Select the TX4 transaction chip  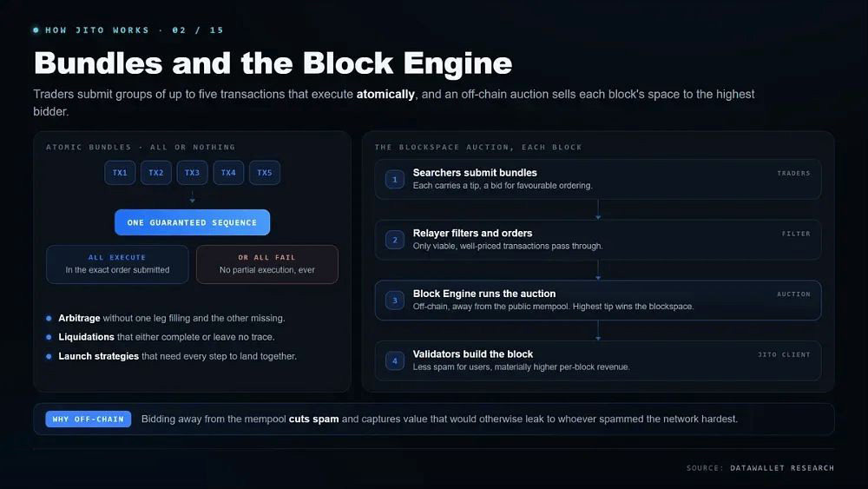(x=228, y=173)
